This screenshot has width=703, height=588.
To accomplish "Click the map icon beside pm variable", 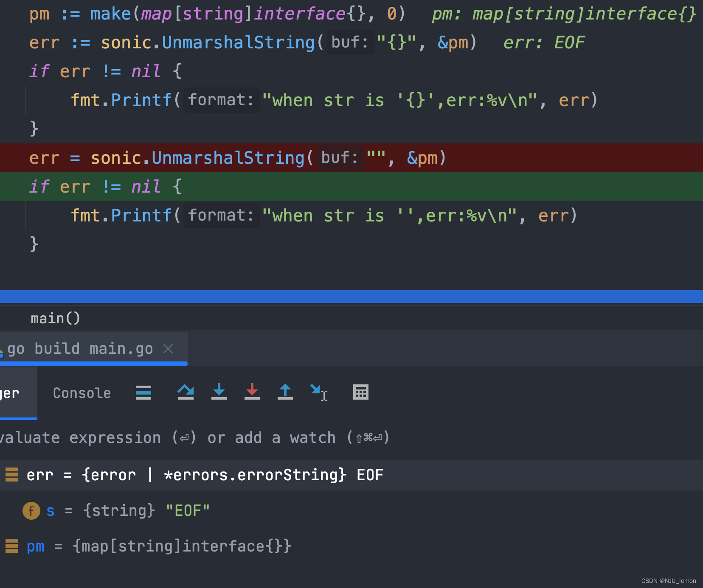I will click(x=12, y=546).
